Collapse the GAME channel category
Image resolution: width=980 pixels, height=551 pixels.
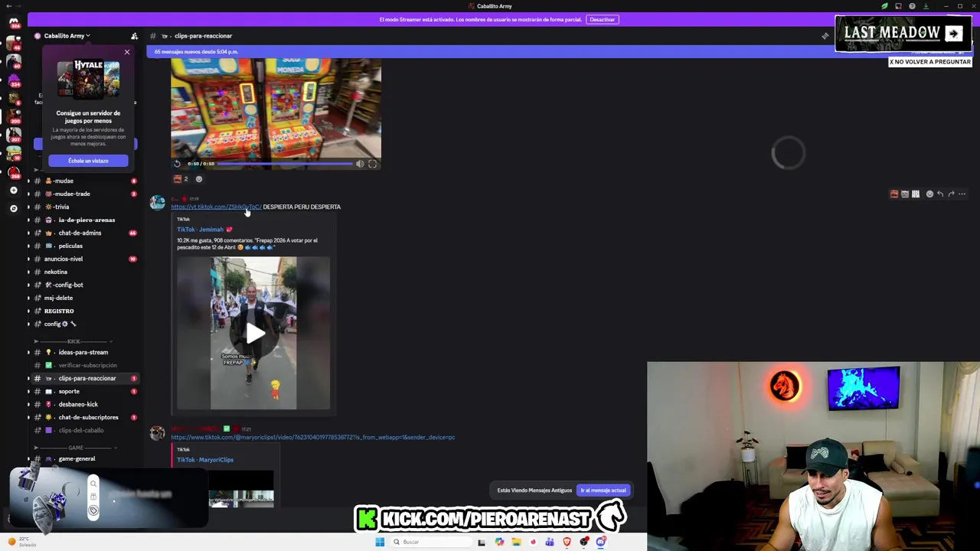(75, 448)
